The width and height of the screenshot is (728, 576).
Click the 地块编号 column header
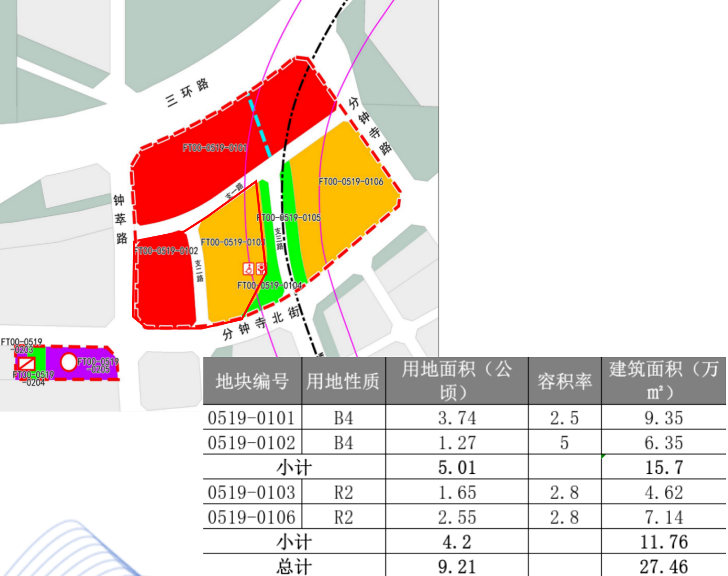(x=252, y=381)
